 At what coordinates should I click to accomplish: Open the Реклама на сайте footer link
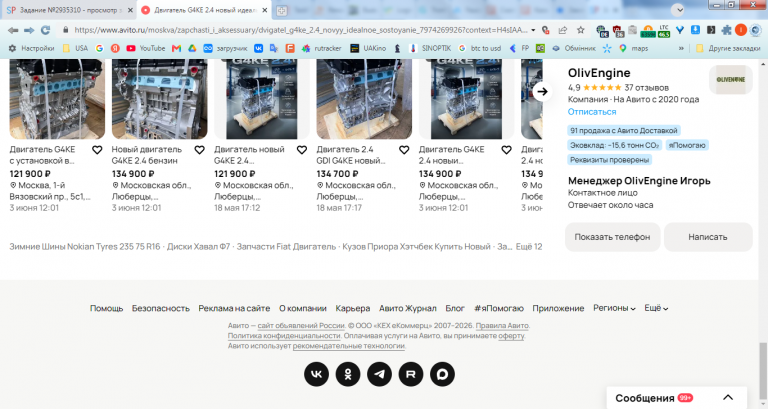[x=234, y=308]
